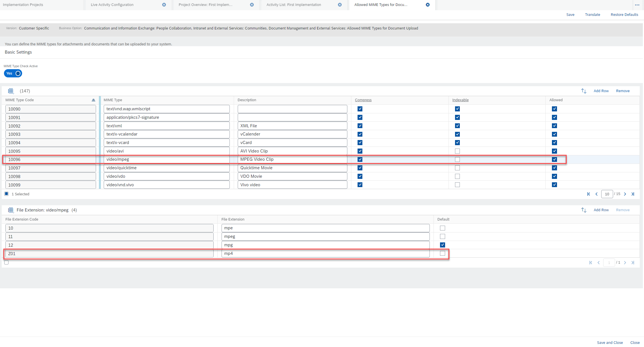Close the Activity List tab
644x347 pixels.
tap(340, 5)
